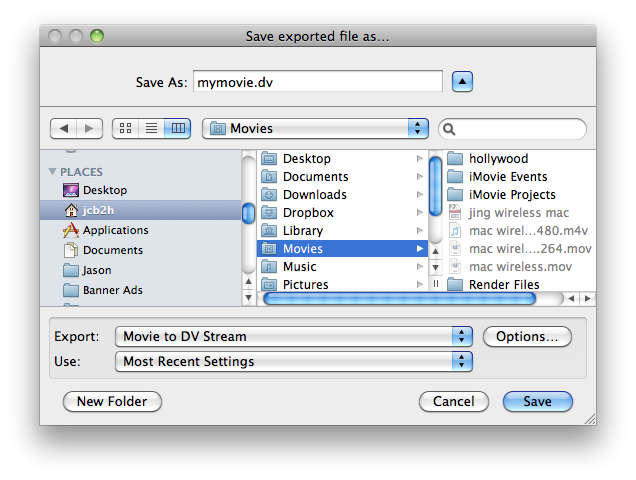Switch to column view
The height and width of the screenshot is (480, 636).
click(178, 129)
